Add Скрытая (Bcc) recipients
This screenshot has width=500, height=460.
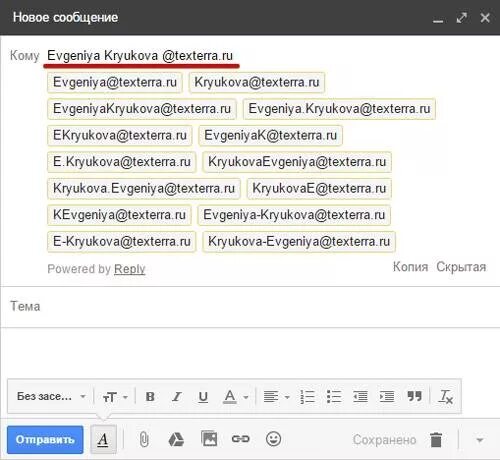tap(461, 267)
